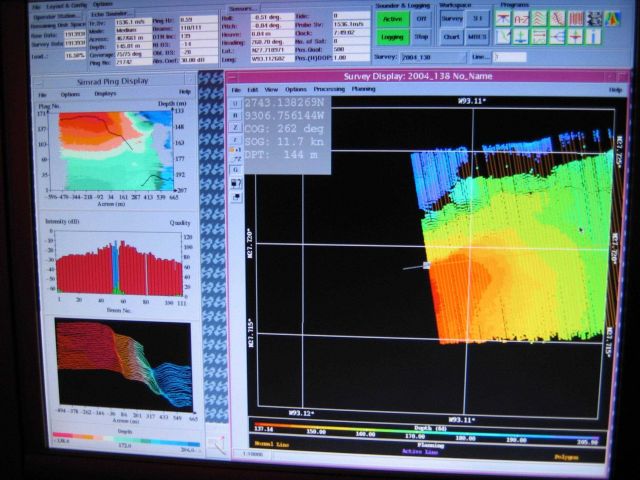640x480 pixels.
Task: Click the R tool in Survey Display sidebar
Action: point(236,116)
